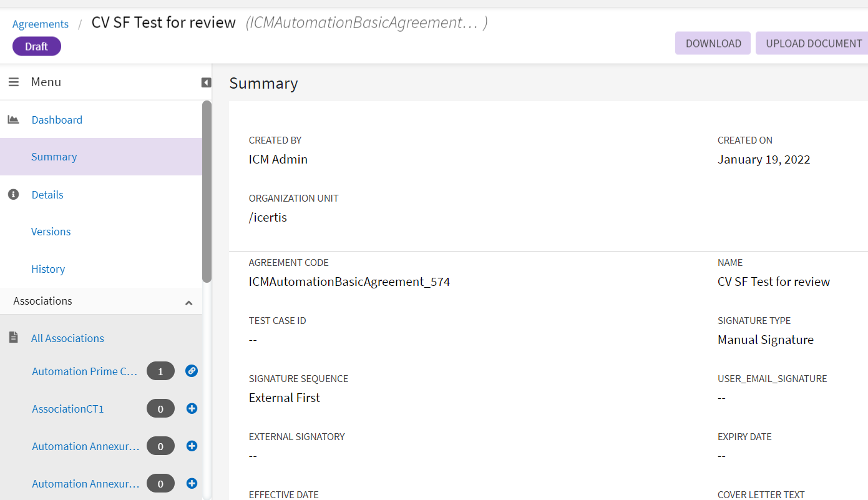868x500 pixels.
Task: Open the History menu item
Action: pyautogui.click(x=48, y=269)
